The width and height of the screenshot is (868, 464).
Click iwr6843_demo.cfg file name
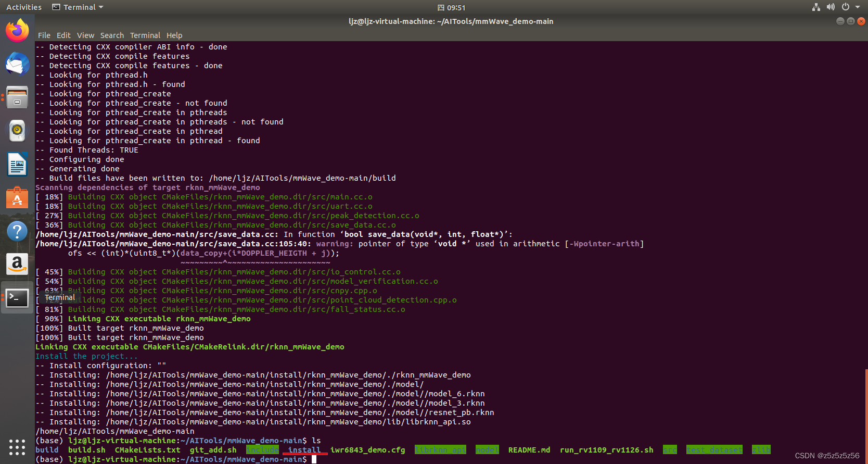[368, 450]
